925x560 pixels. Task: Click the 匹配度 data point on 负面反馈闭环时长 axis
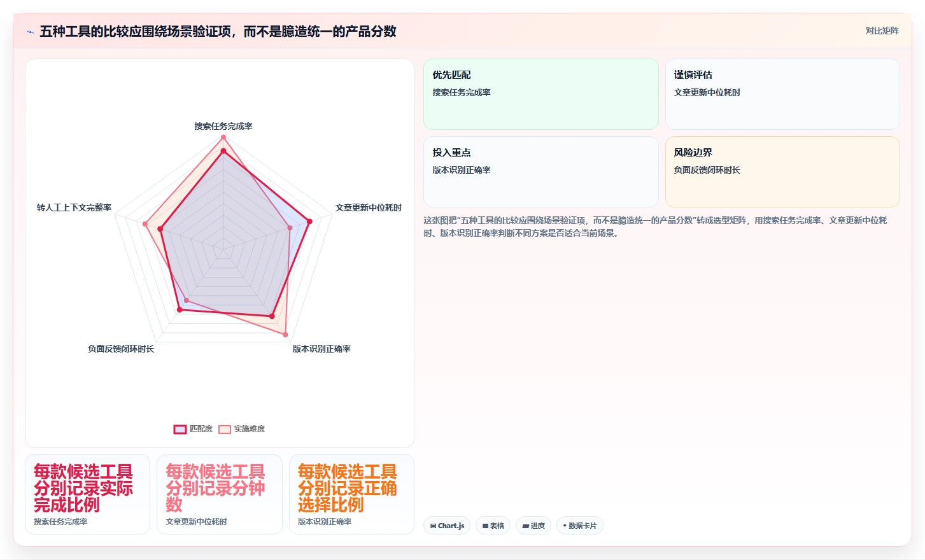coord(180,309)
